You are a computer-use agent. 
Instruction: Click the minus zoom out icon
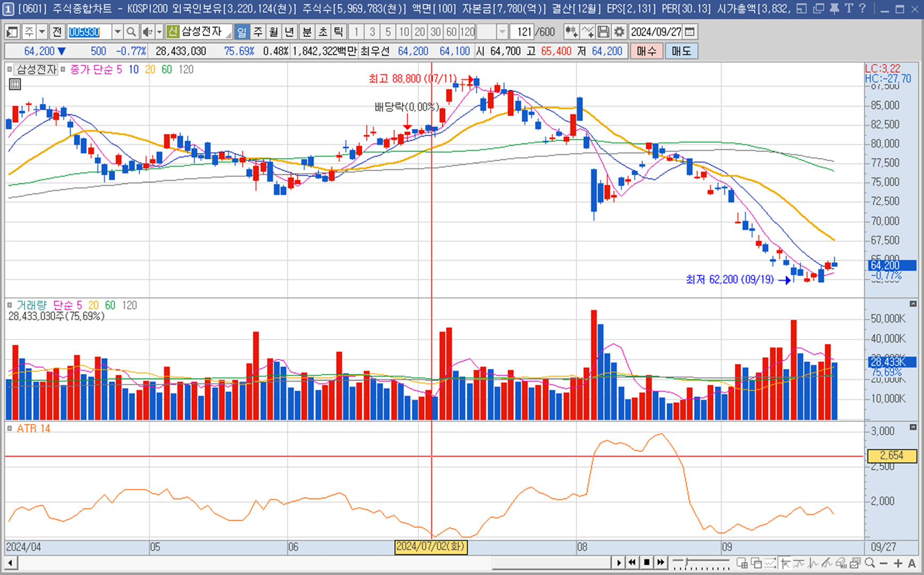(x=884, y=563)
